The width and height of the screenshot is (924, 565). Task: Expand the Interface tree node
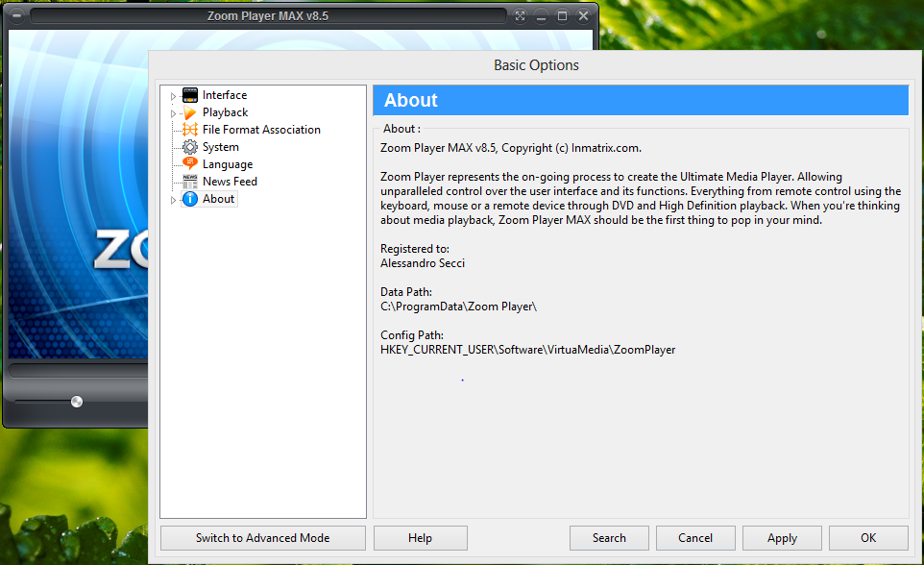(173, 96)
